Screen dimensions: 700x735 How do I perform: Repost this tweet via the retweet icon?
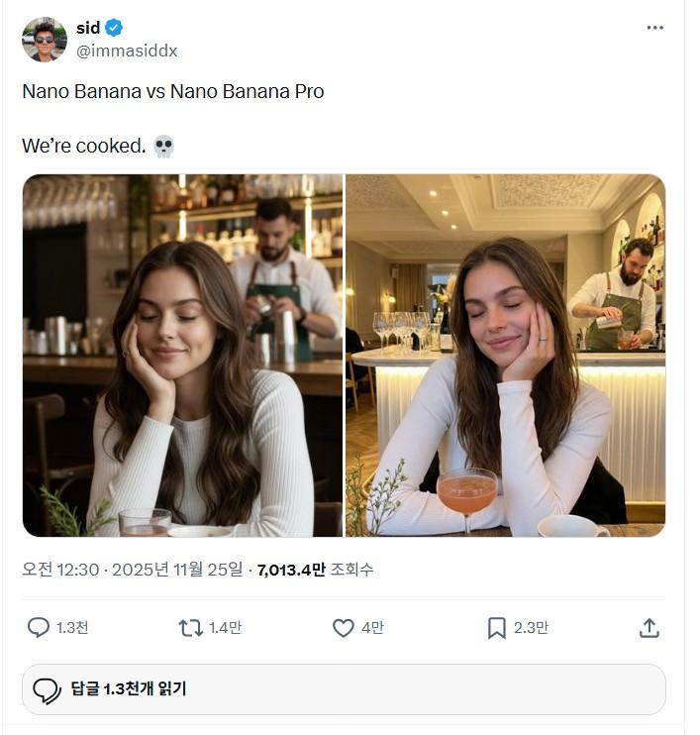click(190, 628)
